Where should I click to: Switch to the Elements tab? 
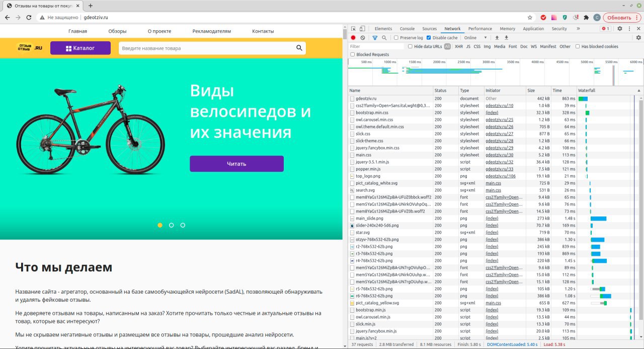click(x=383, y=29)
